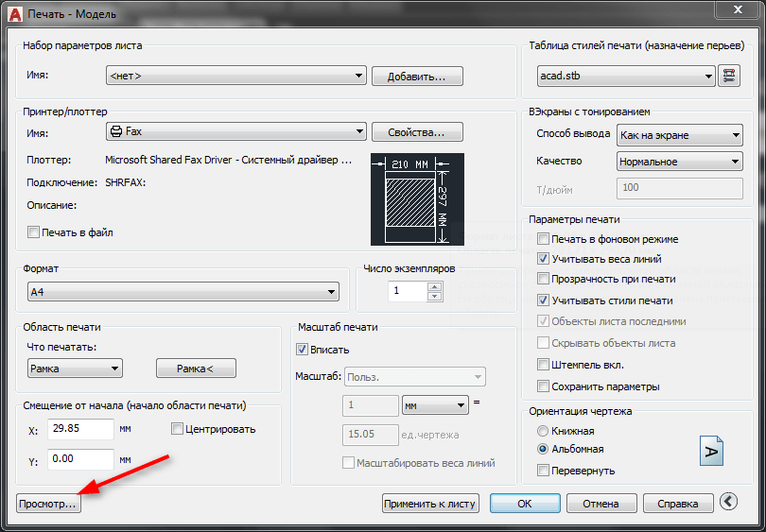Expand the Формат A4 paper dropdown
Image resolution: width=766 pixels, height=532 pixels.
[183, 292]
